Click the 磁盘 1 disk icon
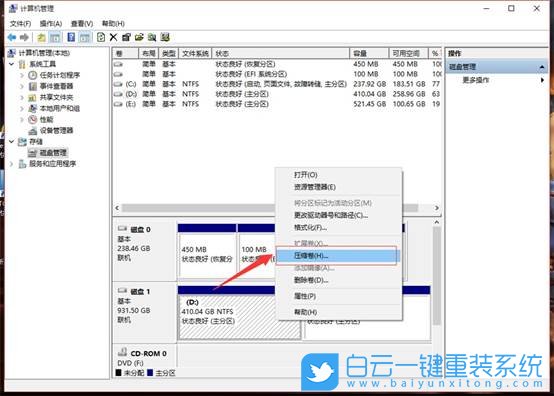Viewport: 554px width, 396px height. pos(122,290)
